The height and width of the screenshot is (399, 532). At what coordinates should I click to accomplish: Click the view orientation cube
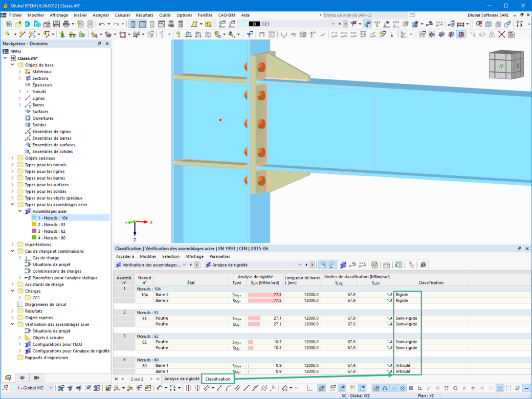coord(506,65)
